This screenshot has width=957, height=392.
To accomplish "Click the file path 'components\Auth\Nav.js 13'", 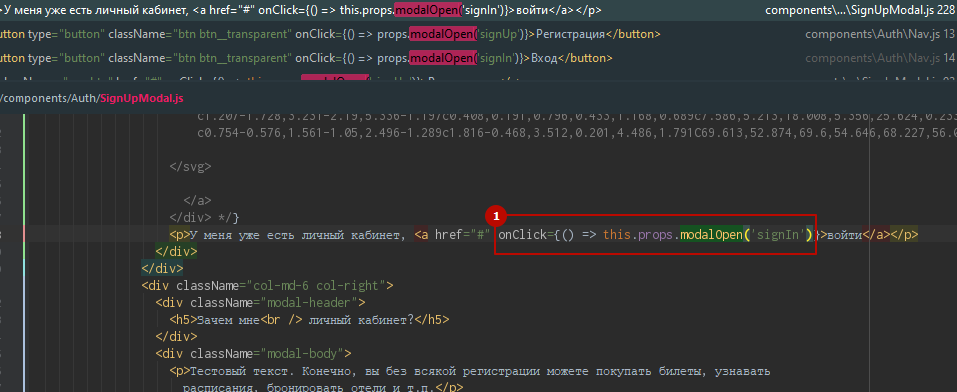I will (x=881, y=34).
